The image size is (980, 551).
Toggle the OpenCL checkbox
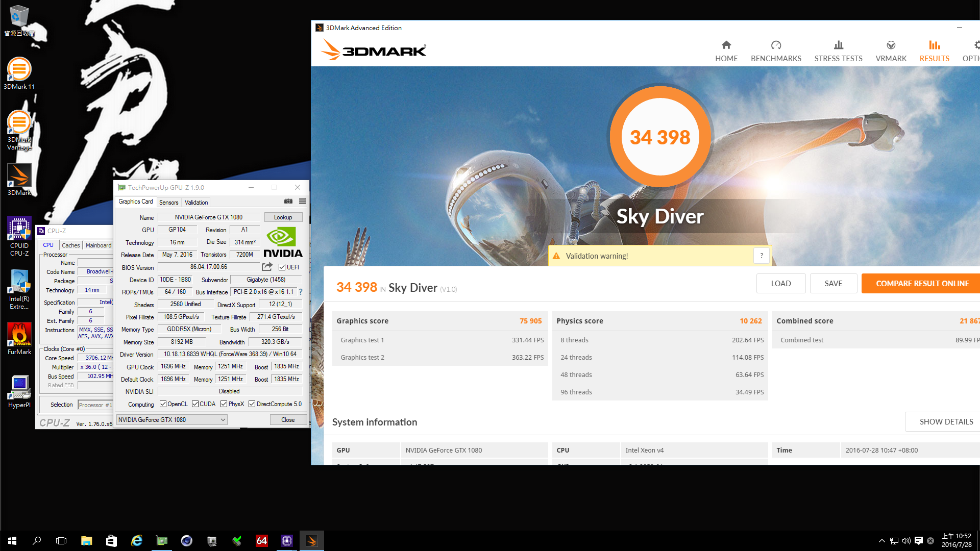(x=163, y=404)
